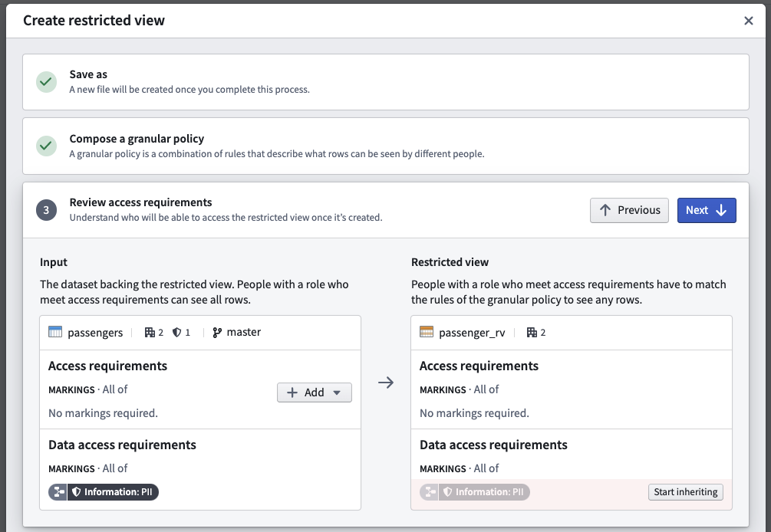Select the Information: PII tag under Input
The height and width of the screenshot is (532, 771).
tap(104, 491)
